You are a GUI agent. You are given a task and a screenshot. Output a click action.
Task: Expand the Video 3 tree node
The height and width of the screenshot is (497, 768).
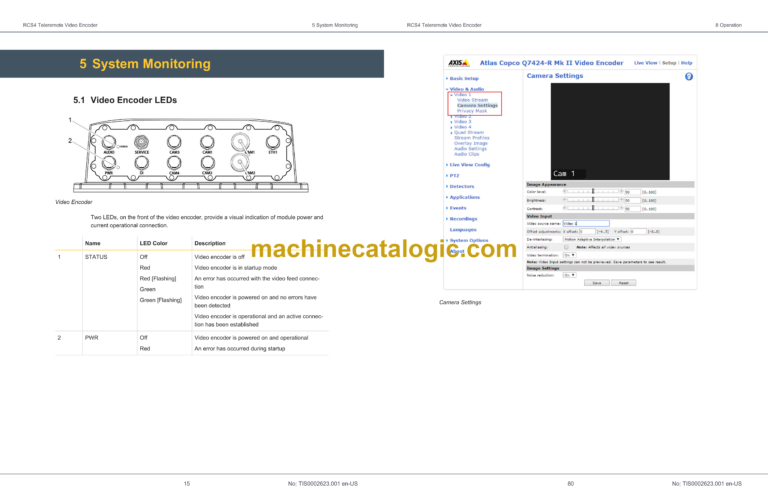tap(462, 121)
